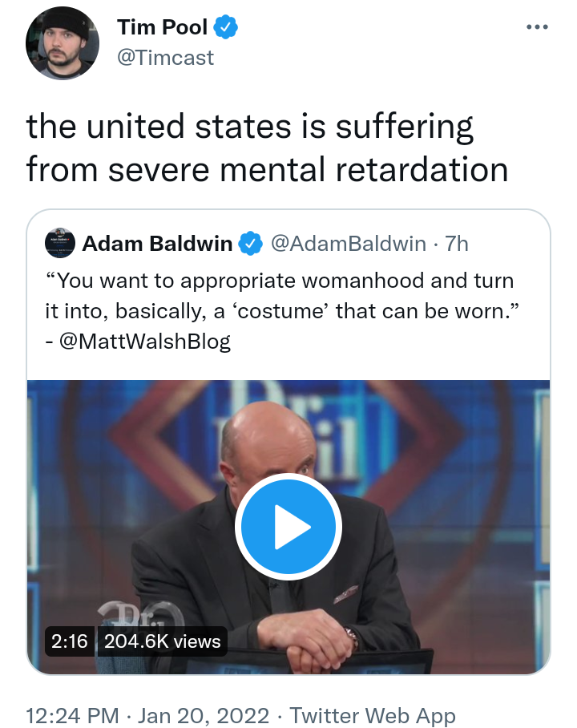The image size is (577, 728).
Task: Click Adam Baldwin's verified checkmark badge
Action: 251,244
